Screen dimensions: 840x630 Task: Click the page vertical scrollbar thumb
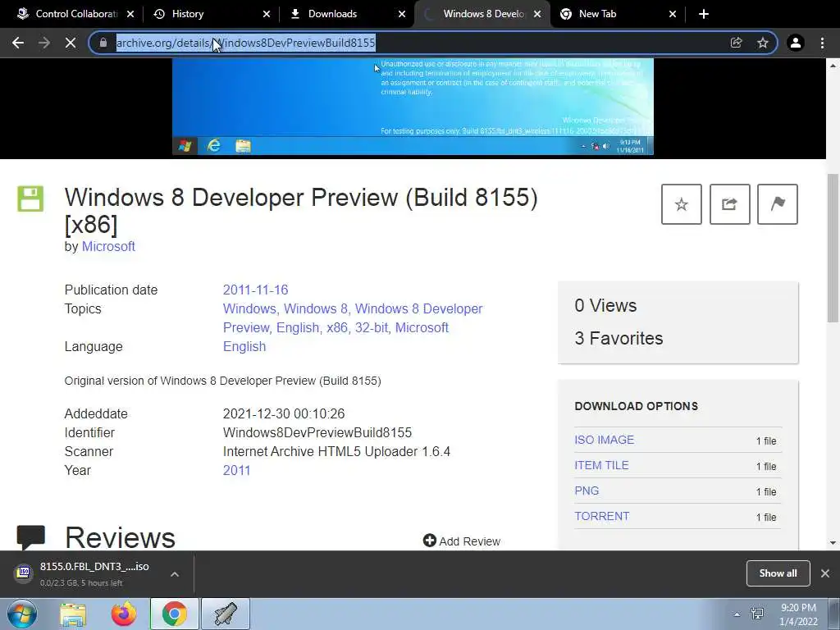coord(833,248)
